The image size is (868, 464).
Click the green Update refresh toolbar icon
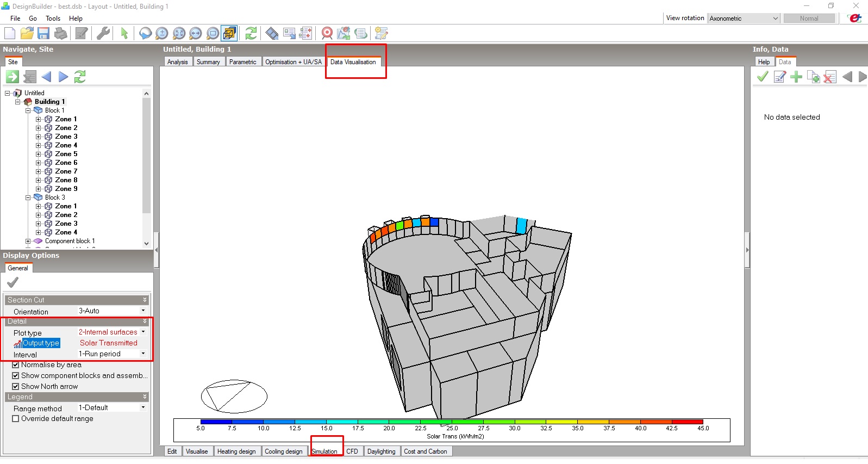click(251, 33)
